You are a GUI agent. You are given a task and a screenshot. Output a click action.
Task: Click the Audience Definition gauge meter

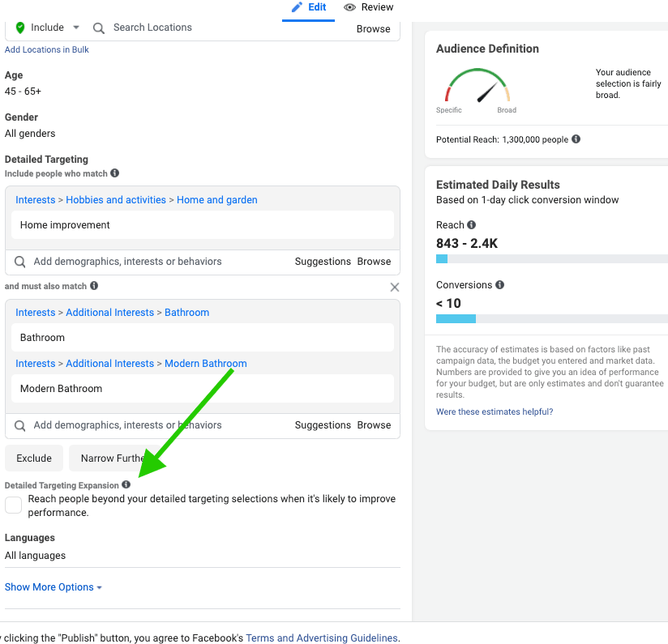[x=477, y=87]
